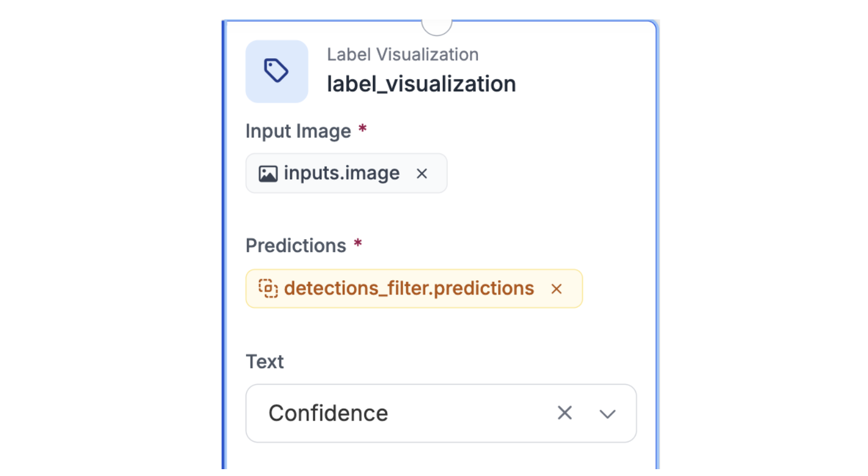Click the red asterisk beside Predictions
Viewport: 868px width, 476px height.
[358, 244]
